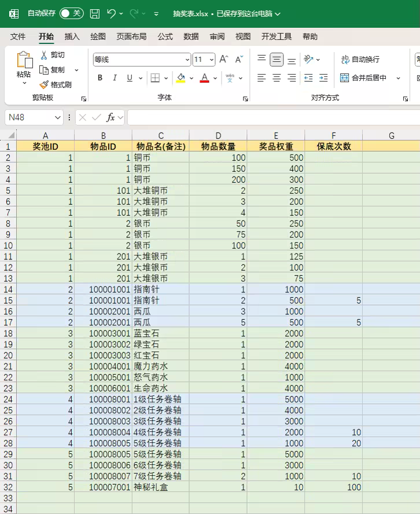Click the phonetic guide wén icon
Screen dimensions: 420x514
coord(230,78)
